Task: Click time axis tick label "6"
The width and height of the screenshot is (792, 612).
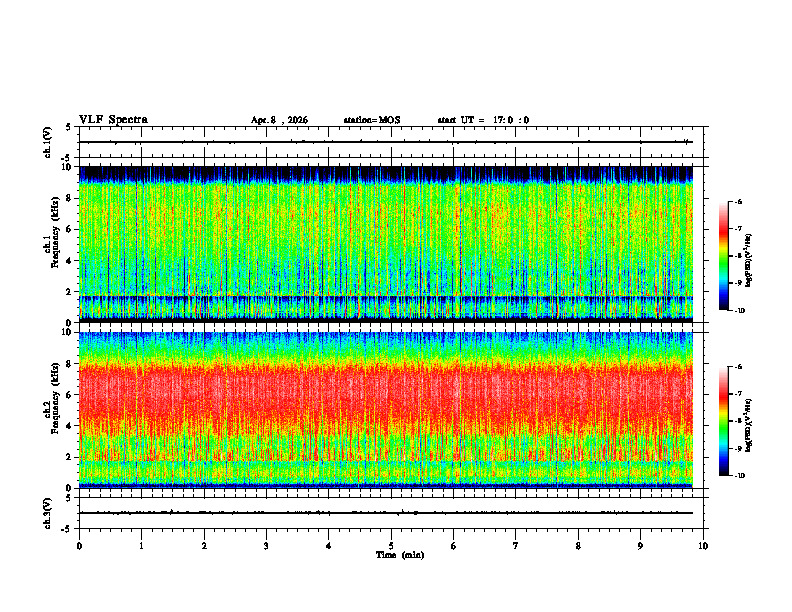Action: tap(454, 546)
